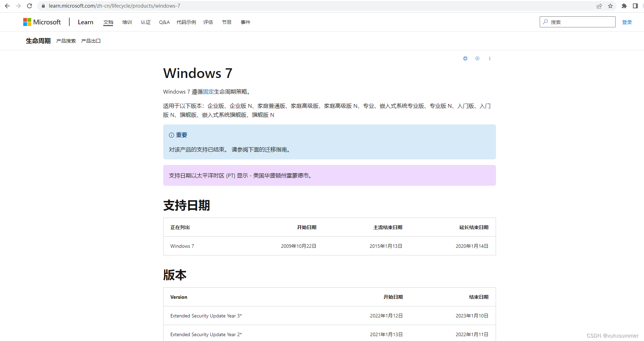Open the 事件 menu item

[x=245, y=22]
